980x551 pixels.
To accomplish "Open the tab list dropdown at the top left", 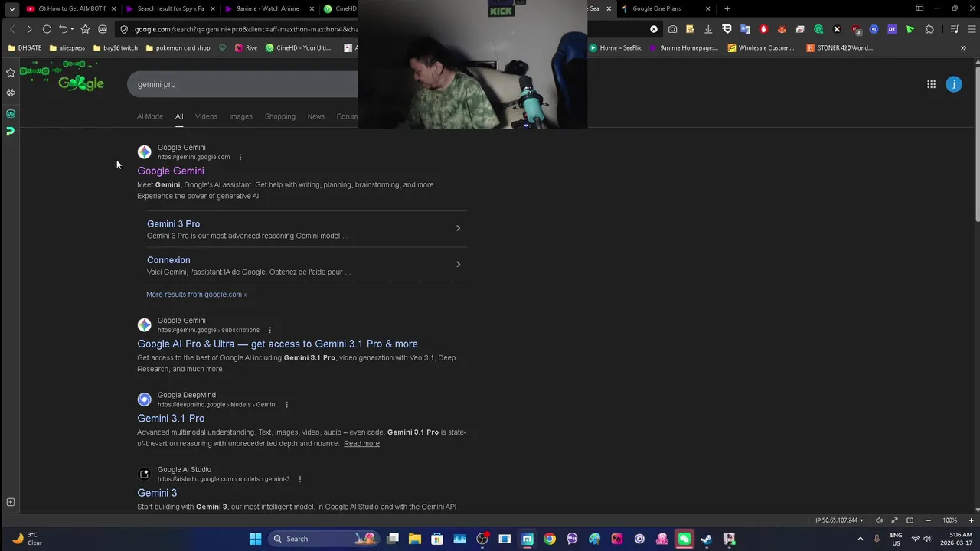I will 11,9.
